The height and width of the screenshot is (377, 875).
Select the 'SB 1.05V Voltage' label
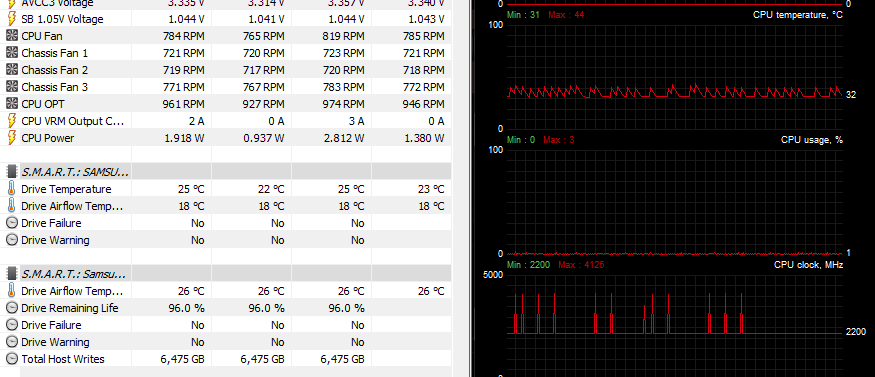(x=62, y=19)
